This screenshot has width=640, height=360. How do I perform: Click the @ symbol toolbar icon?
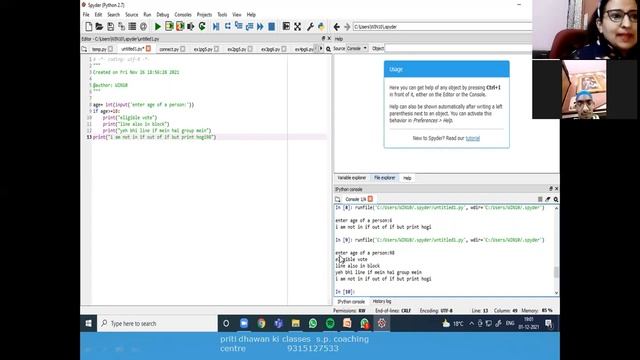click(143, 27)
